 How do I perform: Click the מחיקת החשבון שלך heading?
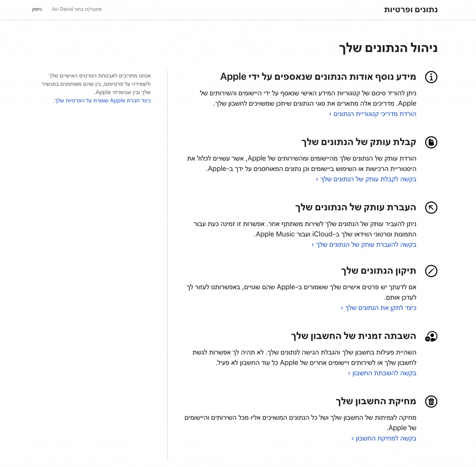(x=376, y=401)
